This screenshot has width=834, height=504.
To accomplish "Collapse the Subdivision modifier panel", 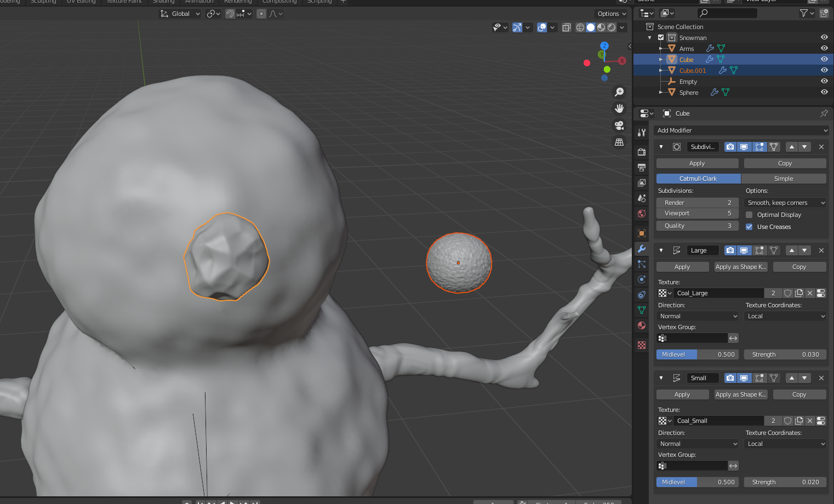I will (661, 147).
